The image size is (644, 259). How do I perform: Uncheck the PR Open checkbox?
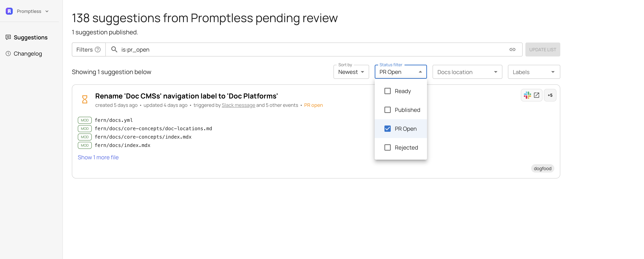pyautogui.click(x=388, y=128)
